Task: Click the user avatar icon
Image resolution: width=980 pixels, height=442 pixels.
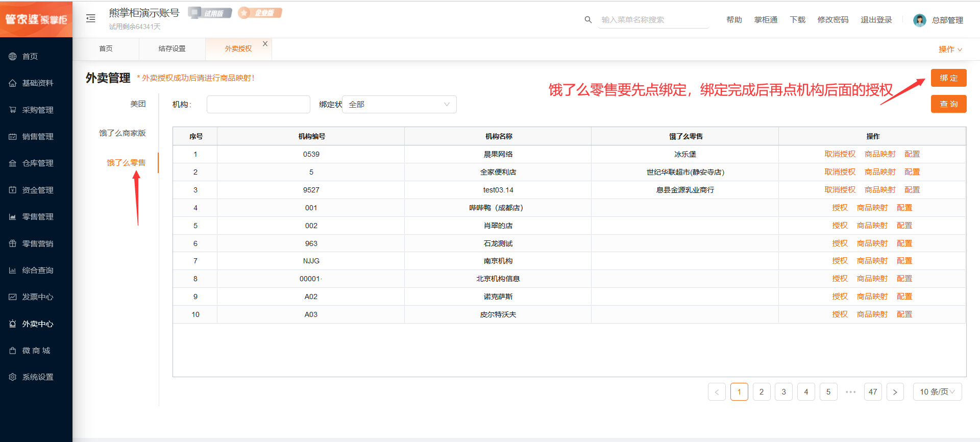Action: [920, 20]
